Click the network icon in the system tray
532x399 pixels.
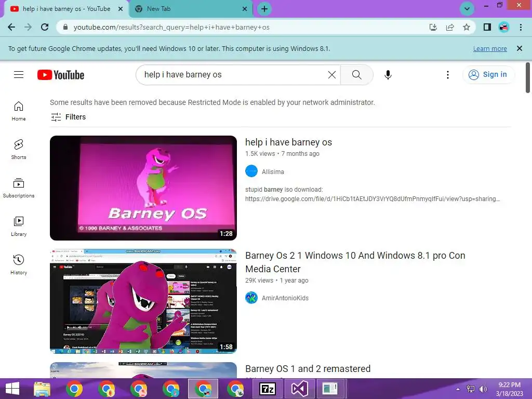point(471,390)
